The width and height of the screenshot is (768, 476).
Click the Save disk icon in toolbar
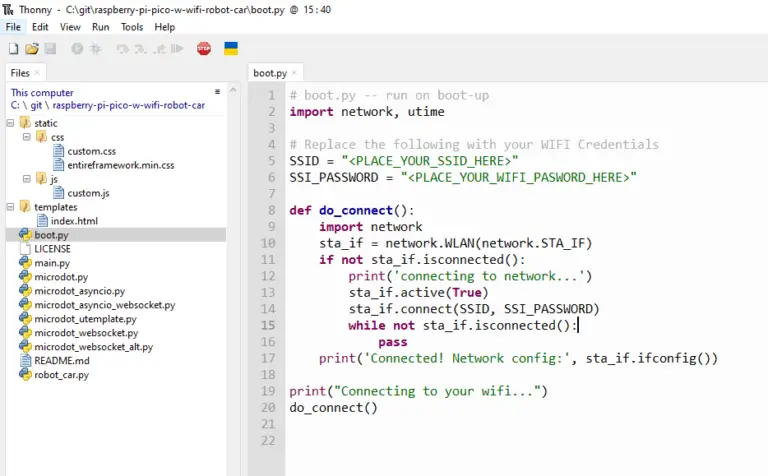[x=49, y=48]
